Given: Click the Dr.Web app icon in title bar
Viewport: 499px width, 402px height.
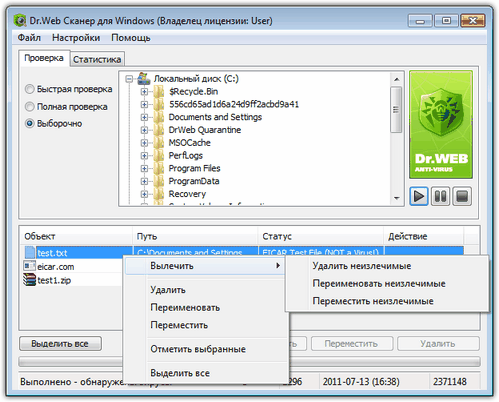Looking at the screenshot, I should [x=20, y=21].
